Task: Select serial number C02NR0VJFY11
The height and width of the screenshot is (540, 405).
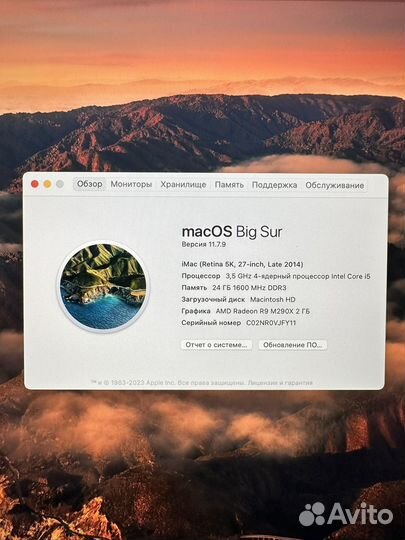Action: tap(271, 323)
